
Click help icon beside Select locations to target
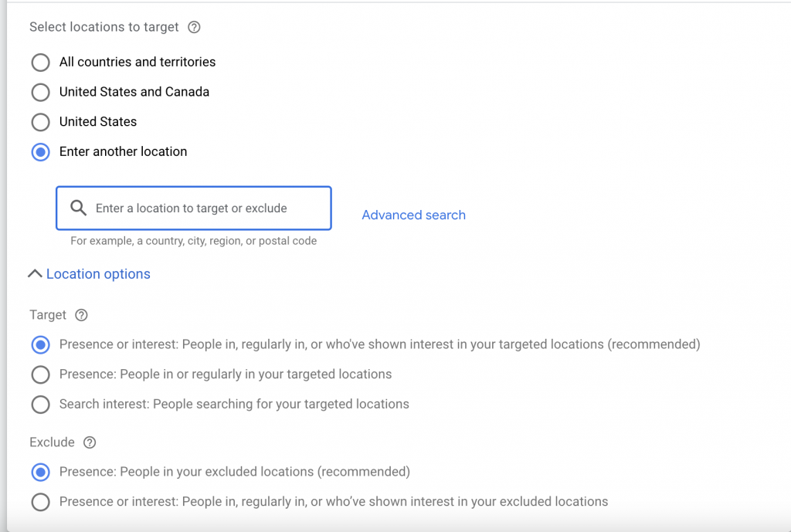tap(195, 27)
